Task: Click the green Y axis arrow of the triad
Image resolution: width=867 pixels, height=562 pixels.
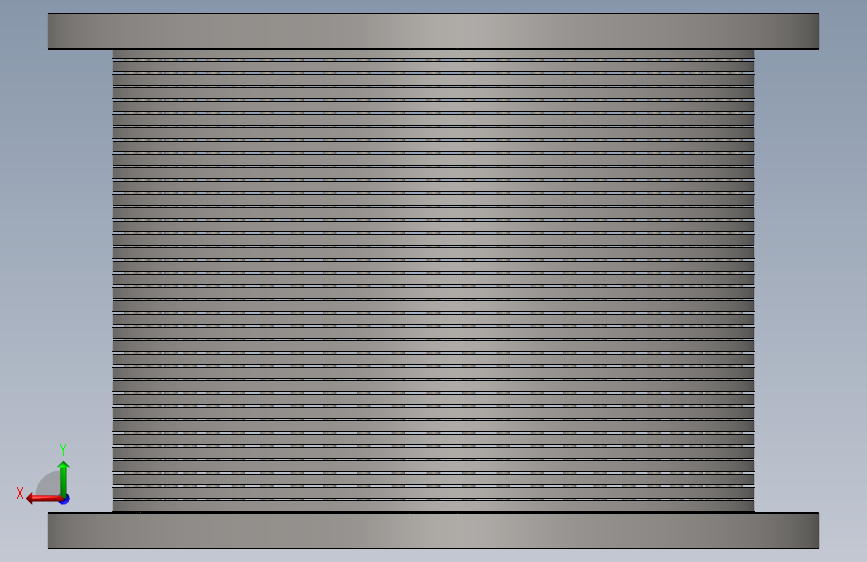Action: pos(64,479)
